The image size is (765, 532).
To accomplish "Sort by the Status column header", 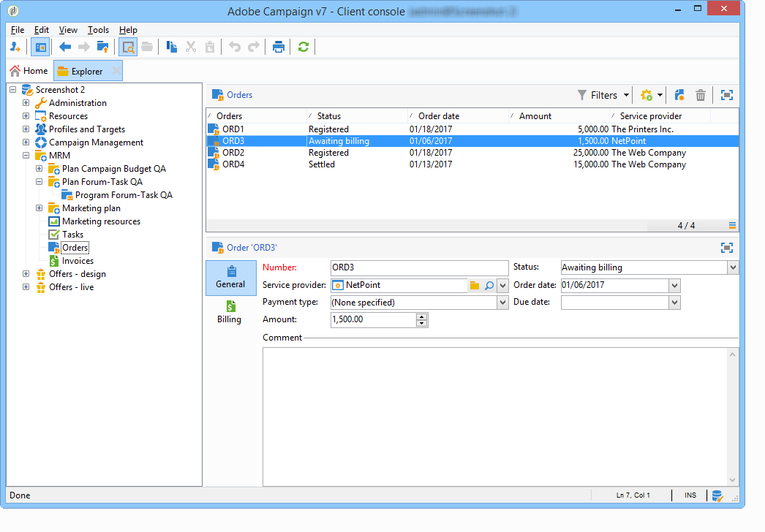I will coord(357,116).
